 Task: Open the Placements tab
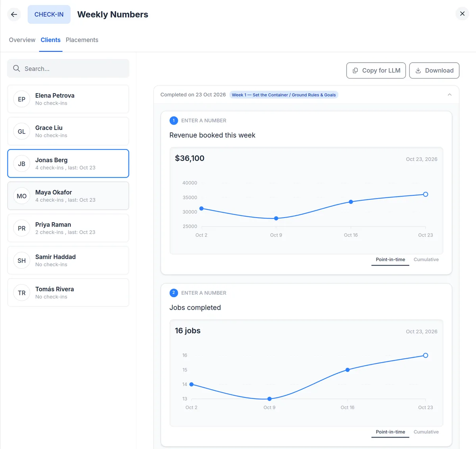point(82,40)
